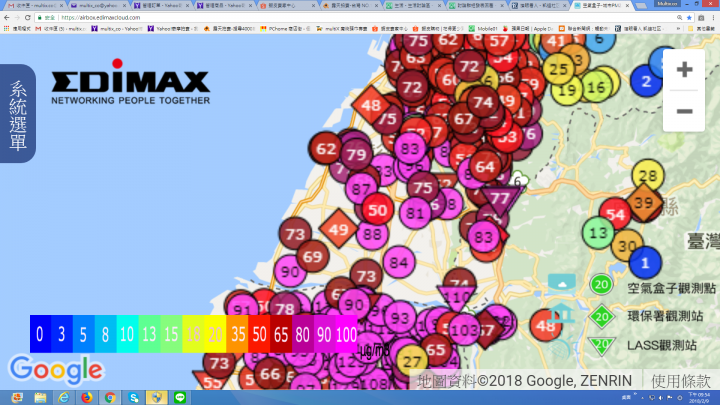The image size is (720, 405).
Task: Click the magenta circle marker reading 88
Action: pos(372,234)
